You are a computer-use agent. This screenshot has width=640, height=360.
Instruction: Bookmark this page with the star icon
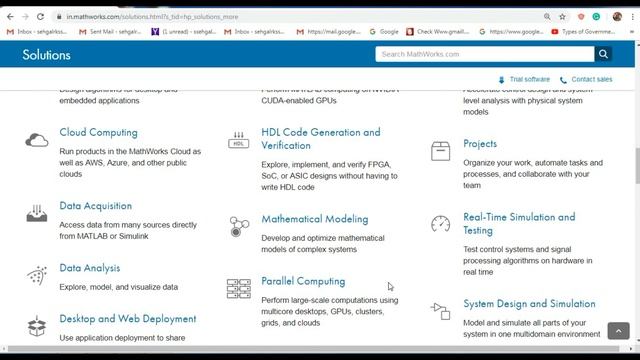click(562, 17)
